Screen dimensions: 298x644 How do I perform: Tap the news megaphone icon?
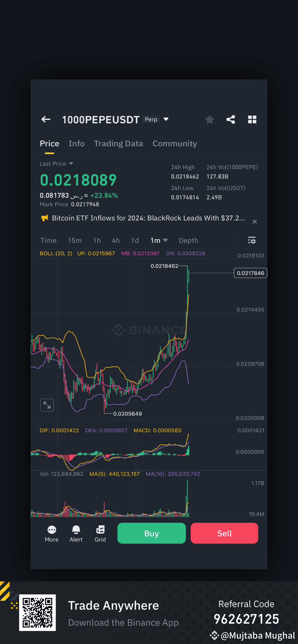[45, 218]
